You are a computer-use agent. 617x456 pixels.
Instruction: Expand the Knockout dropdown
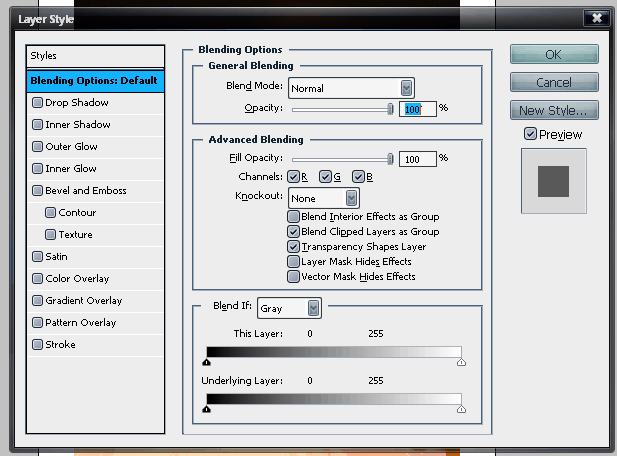tap(323, 198)
